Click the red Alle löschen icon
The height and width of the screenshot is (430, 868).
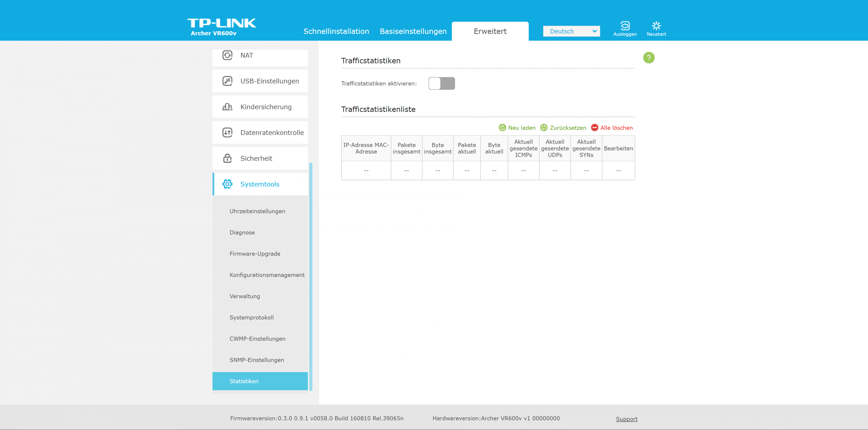tap(594, 128)
